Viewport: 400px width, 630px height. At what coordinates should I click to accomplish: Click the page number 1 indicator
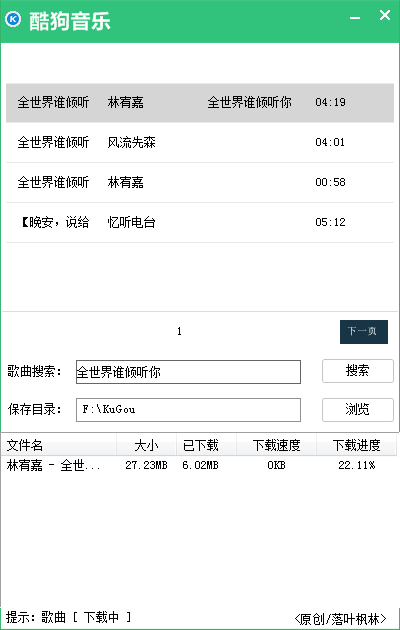click(x=179, y=331)
